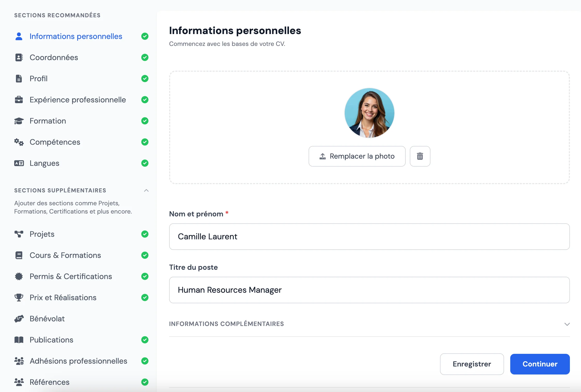581x392 pixels.
Task: Toggle the checkmark next to Bénévolat
Action: tap(145, 319)
